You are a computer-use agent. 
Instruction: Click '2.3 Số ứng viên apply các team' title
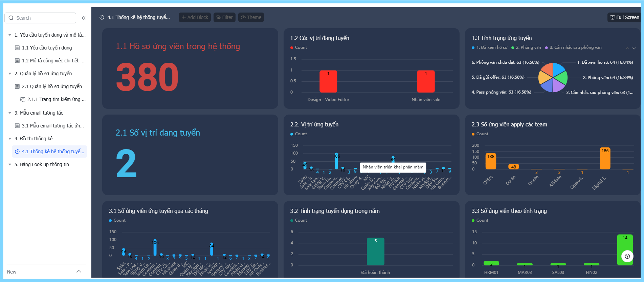tap(509, 124)
